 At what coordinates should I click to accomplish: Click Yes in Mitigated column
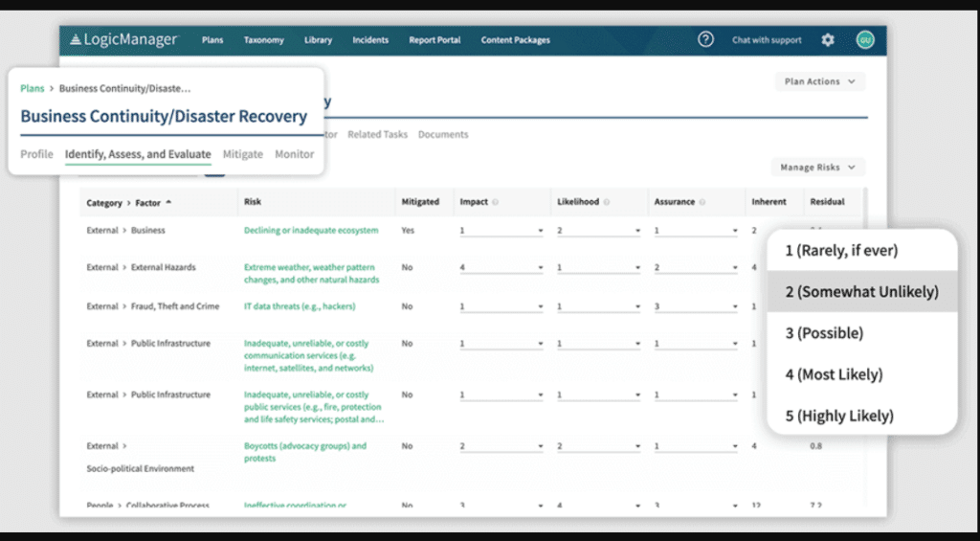click(x=408, y=230)
